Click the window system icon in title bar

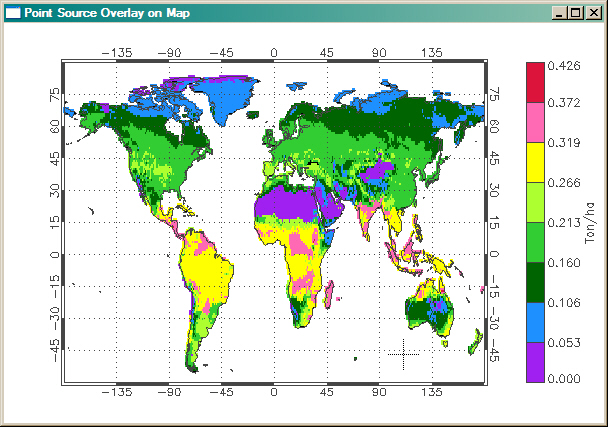(x=13, y=12)
